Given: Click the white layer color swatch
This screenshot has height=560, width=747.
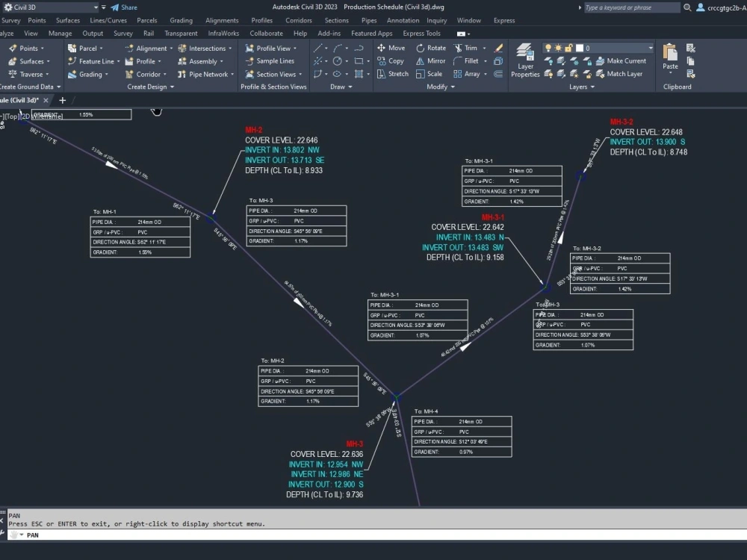Looking at the screenshot, I should tap(580, 47).
